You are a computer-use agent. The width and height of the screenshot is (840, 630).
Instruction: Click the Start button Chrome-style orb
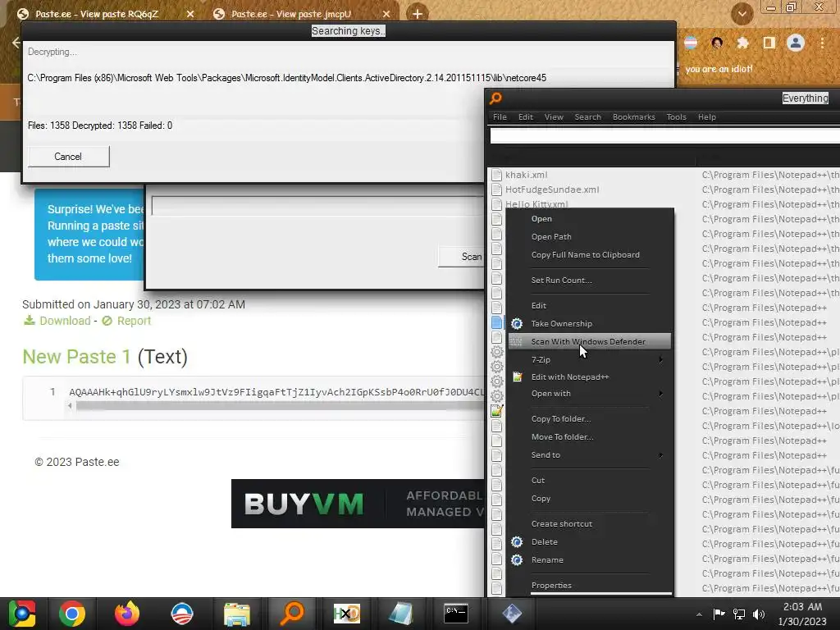point(21,614)
